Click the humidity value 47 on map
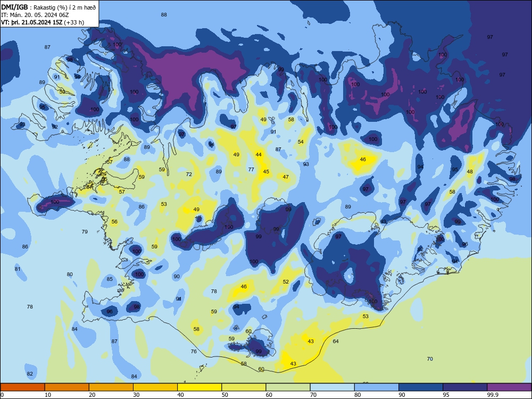This screenshot has height=399, width=532. click(286, 177)
